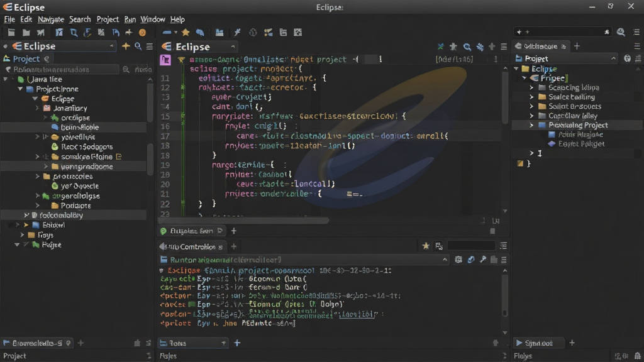
Task: Click the pin icon in editor tab bar
Action: [453, 47]
